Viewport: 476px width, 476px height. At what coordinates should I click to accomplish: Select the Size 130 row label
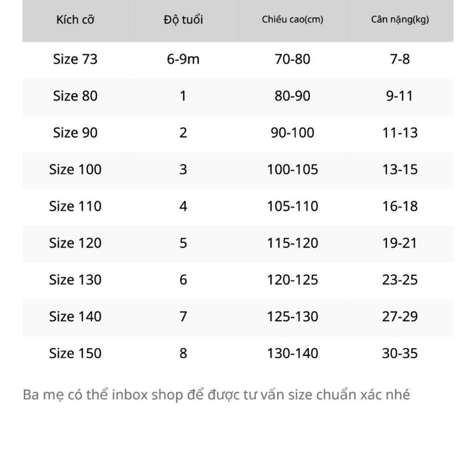pyautogui.click(x=75, y=279)
